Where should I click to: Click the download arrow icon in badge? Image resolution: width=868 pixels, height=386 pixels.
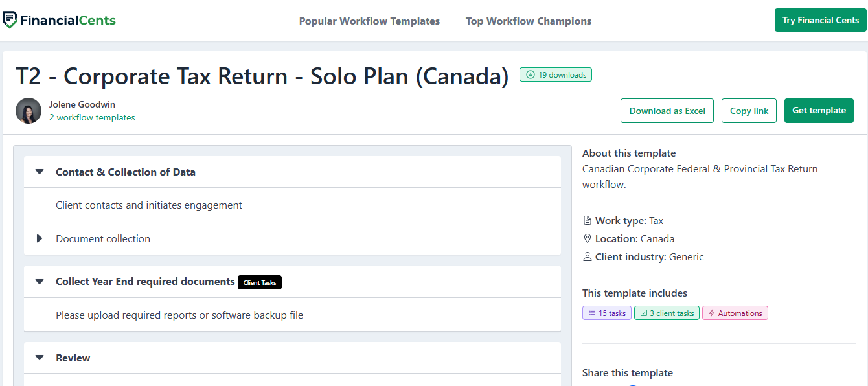tap(531, 74)
